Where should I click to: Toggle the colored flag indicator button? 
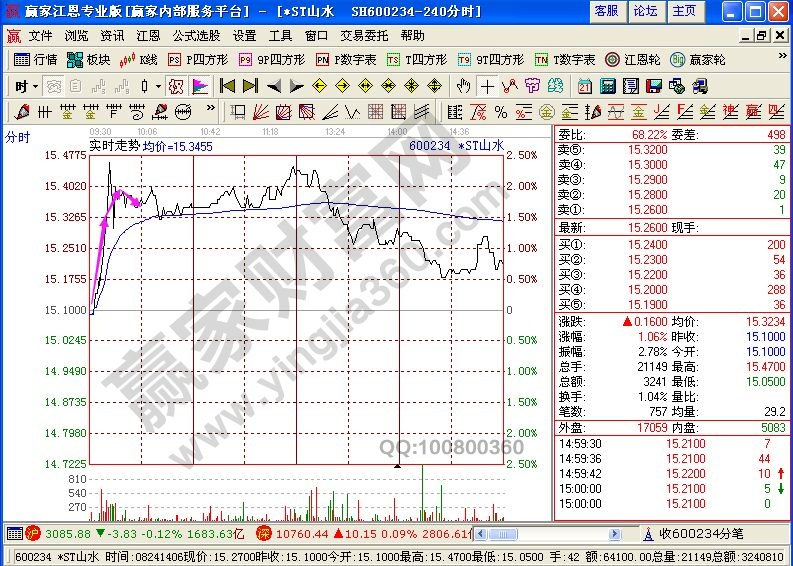coord(198,86)
